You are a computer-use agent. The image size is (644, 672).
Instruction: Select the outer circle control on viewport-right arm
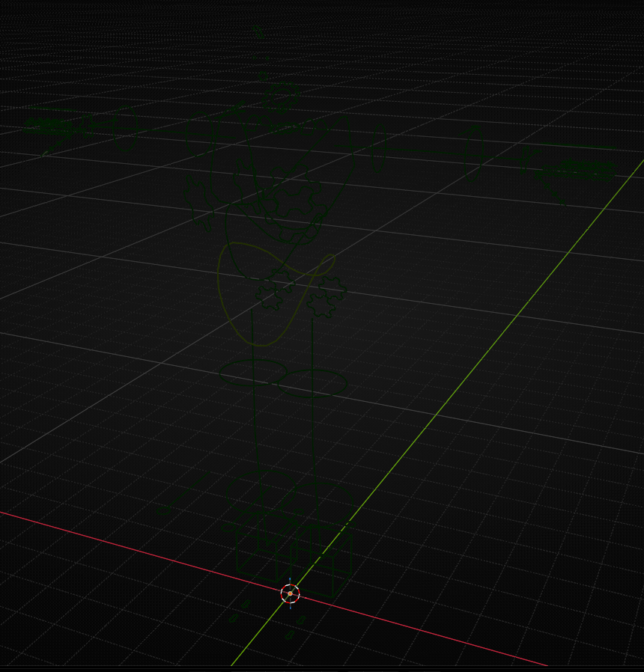[474, 154]
